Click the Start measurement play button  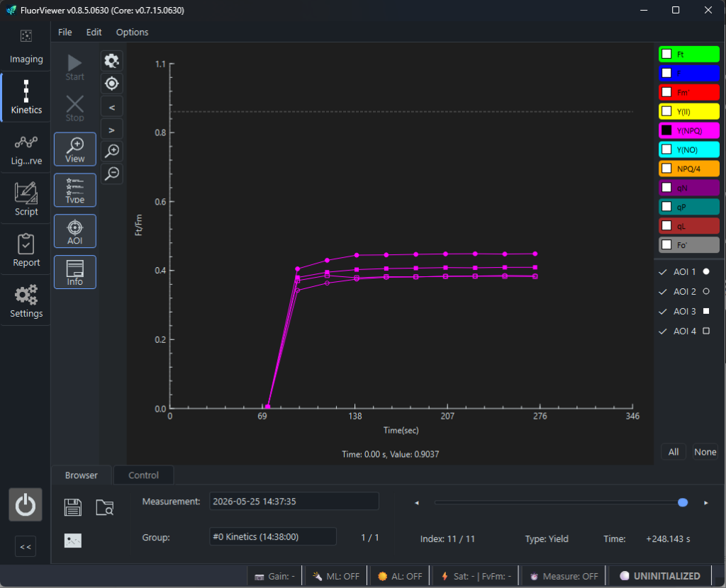pos(74,67)
